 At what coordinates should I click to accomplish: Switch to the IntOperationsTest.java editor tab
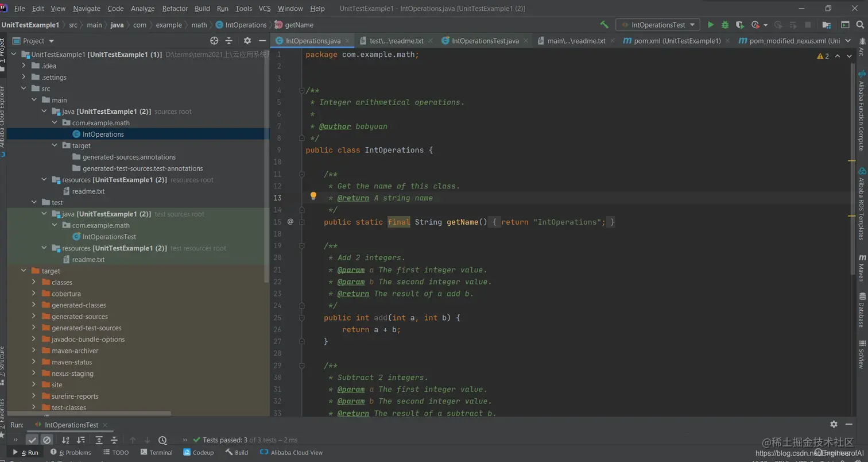[485, 41]
